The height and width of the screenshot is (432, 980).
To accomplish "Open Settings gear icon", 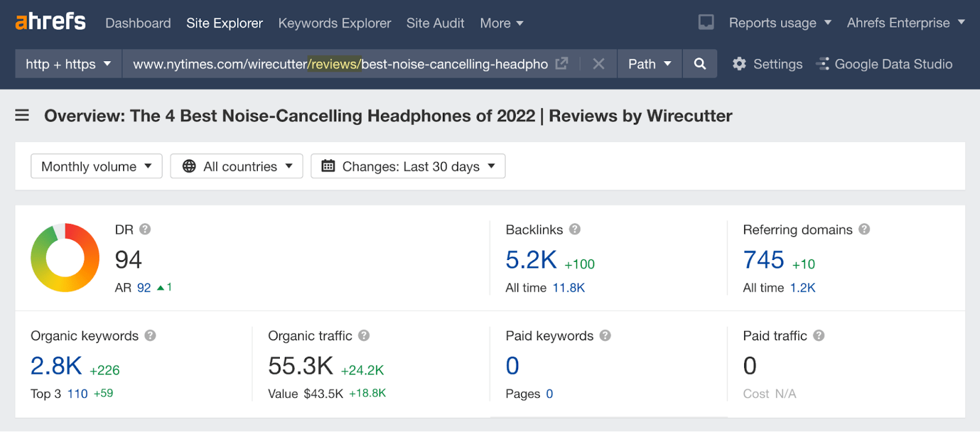I will click(x=739, y=64).
